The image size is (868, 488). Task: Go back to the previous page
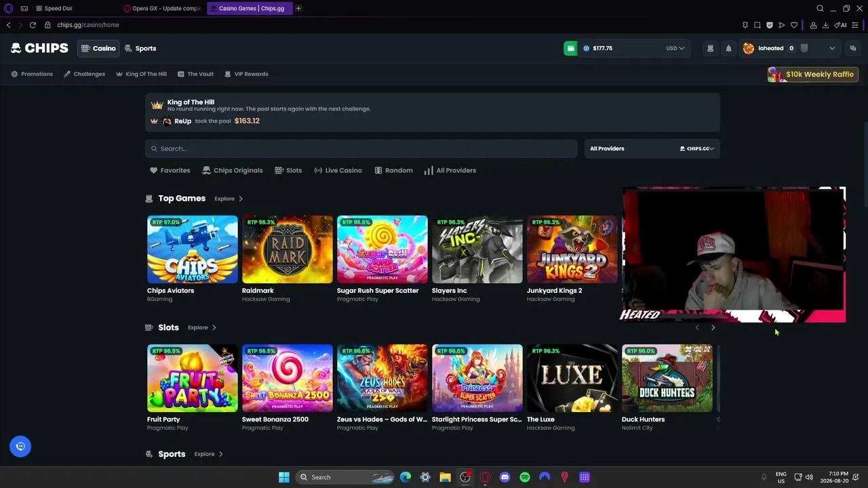[8, 25]
